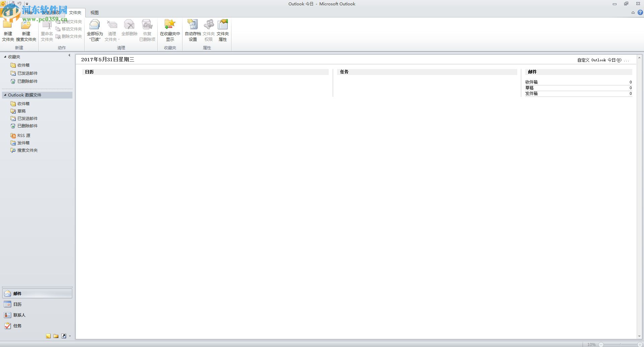Click the Folder List icon at navigation bottom

tap(56, 336)
